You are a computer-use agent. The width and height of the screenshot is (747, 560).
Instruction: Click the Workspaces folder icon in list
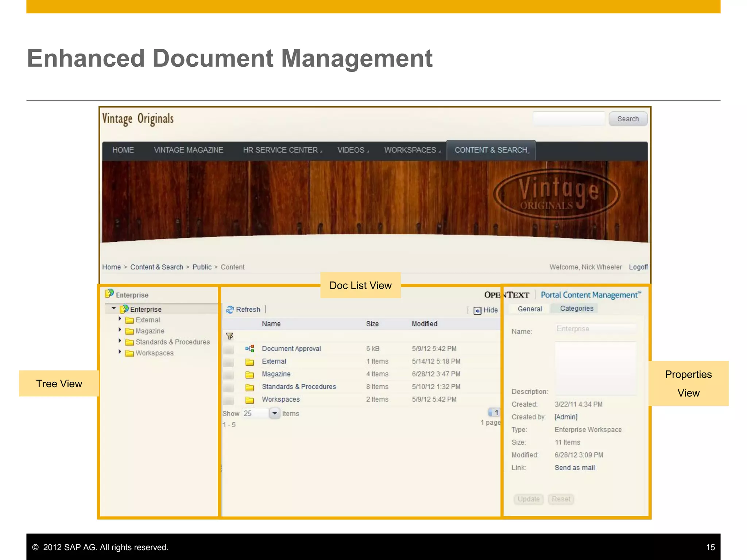click(249, 400)
